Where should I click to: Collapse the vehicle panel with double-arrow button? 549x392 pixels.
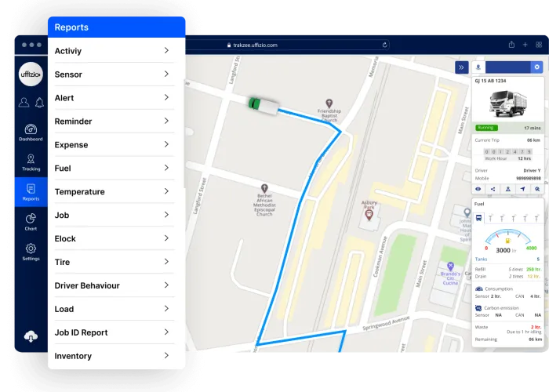click(462, 67)
